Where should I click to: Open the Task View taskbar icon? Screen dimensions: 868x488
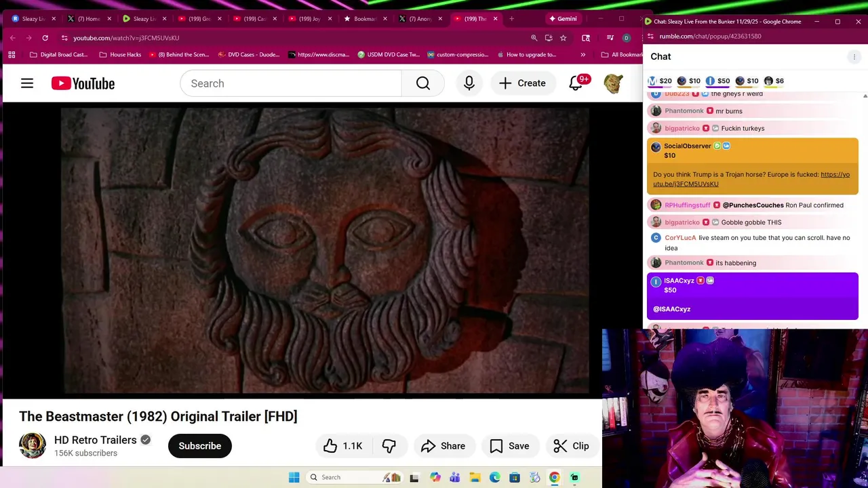point(414,477)
